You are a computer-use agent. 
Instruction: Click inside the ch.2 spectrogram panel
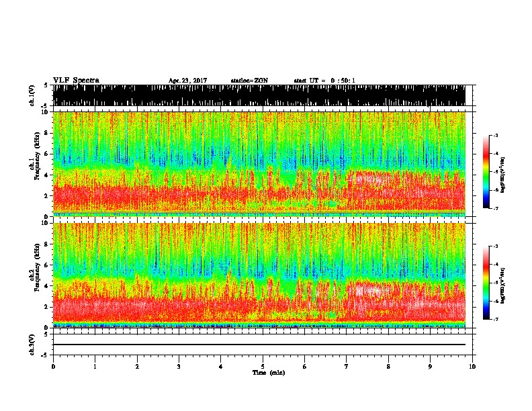point(259,275)
